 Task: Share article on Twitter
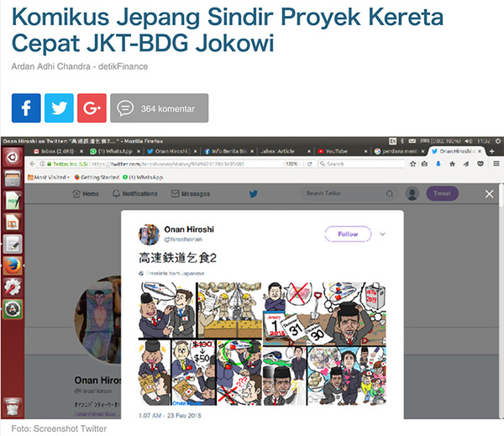coord(59,108)
